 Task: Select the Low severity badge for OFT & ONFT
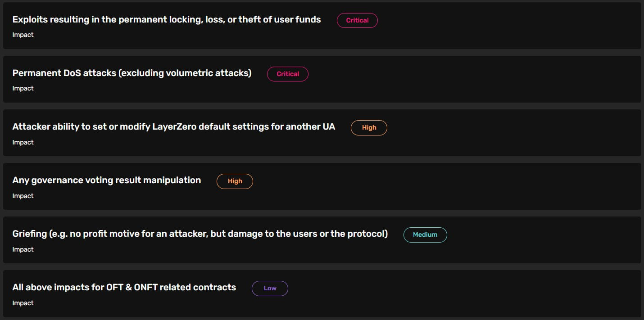pos(270,288)
